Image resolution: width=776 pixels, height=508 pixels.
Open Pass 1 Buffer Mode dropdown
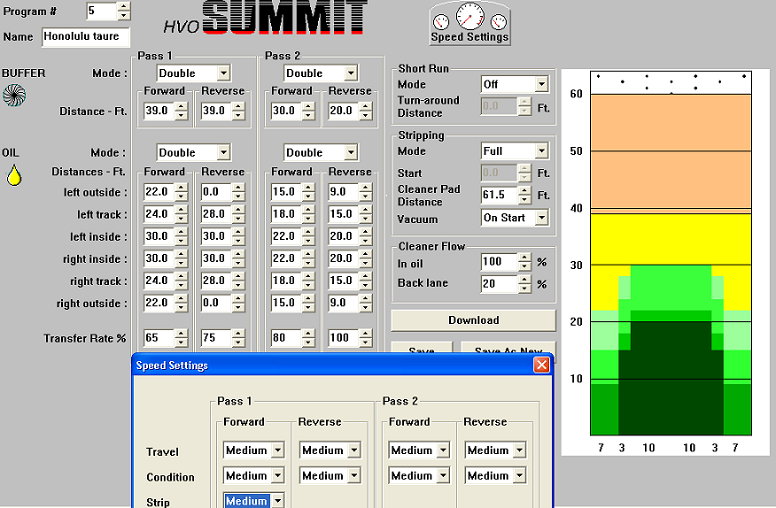pyautogui.click(x=223, y=73)
